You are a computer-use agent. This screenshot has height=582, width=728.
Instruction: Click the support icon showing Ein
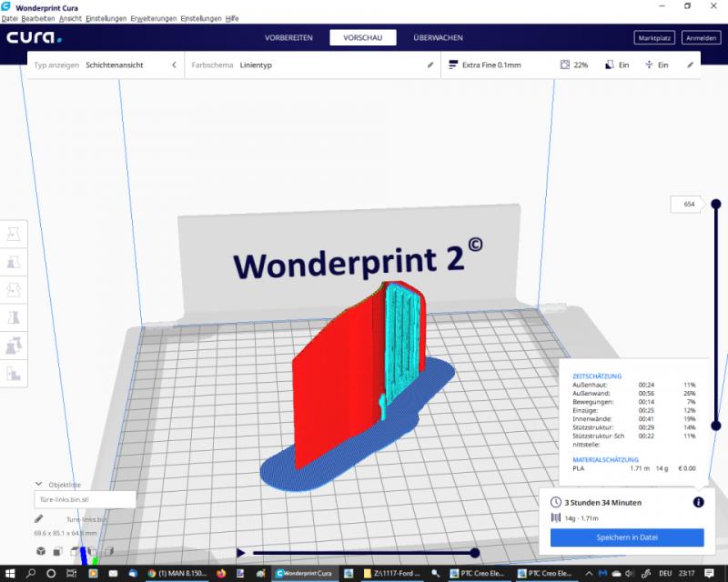(610, 65)
